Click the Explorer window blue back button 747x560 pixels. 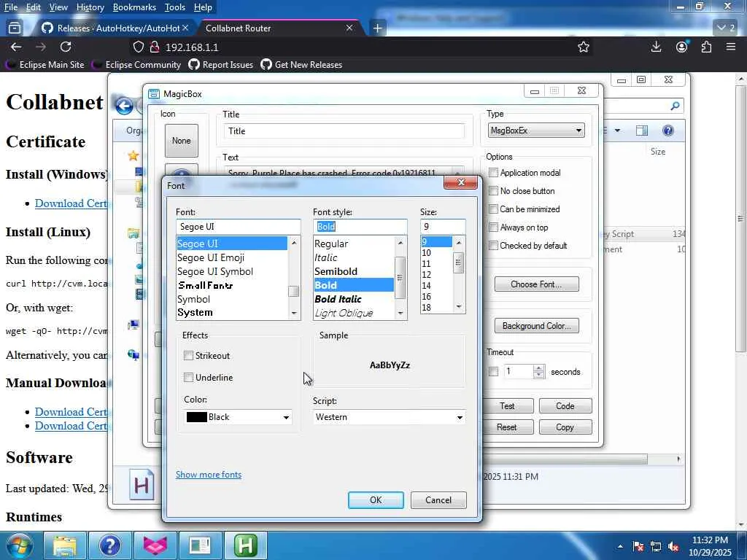pyautogui.click(x=124, y=106)
